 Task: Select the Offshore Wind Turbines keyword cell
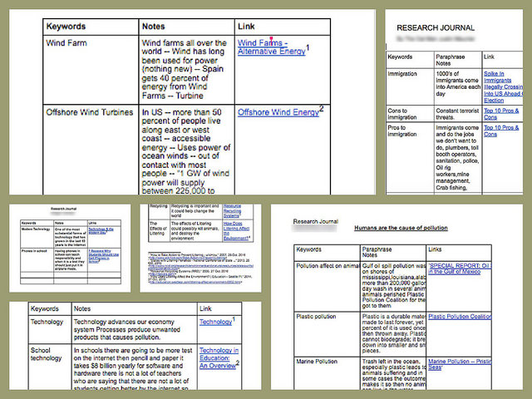(91, 150)
